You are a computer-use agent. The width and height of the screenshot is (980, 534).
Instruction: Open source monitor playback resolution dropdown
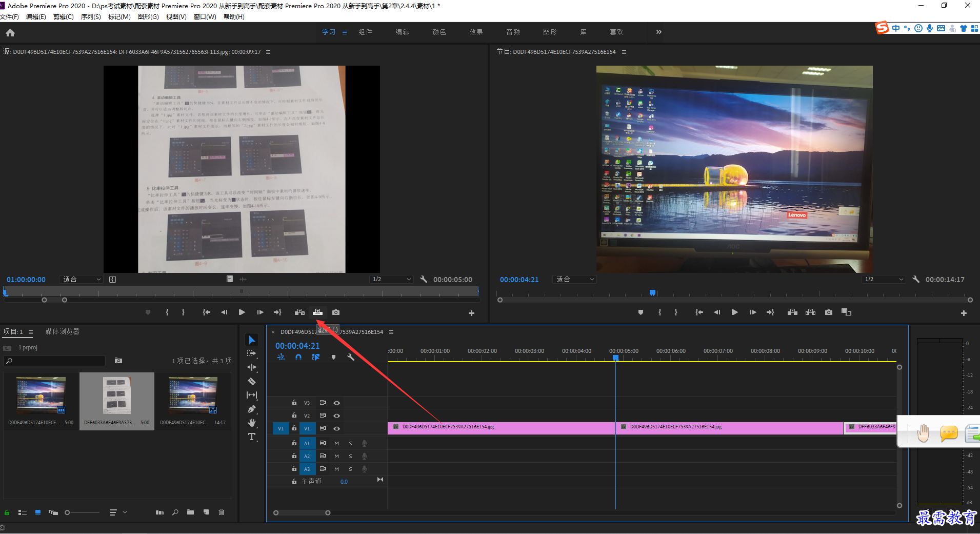coord(392,279)
